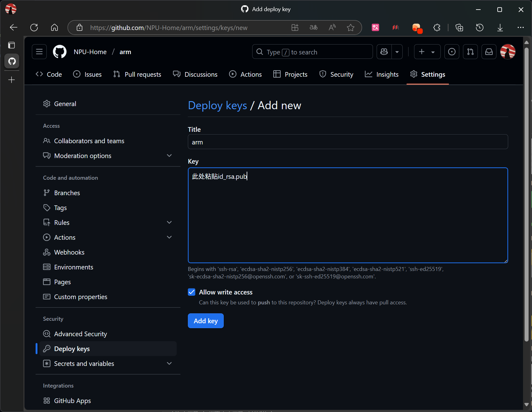This screenshot has width=532, height=412.
Task: Switch to the repository Actions tab
Action: pos(245,74)
